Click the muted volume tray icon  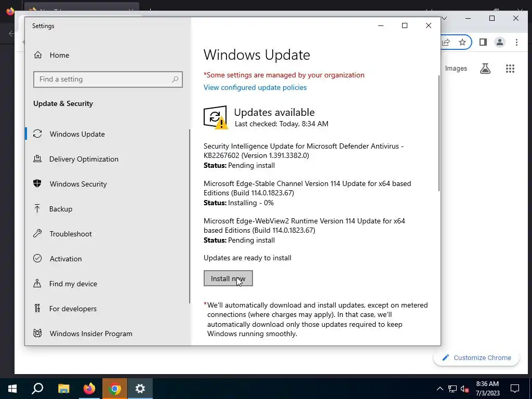[x=465, y=389]
